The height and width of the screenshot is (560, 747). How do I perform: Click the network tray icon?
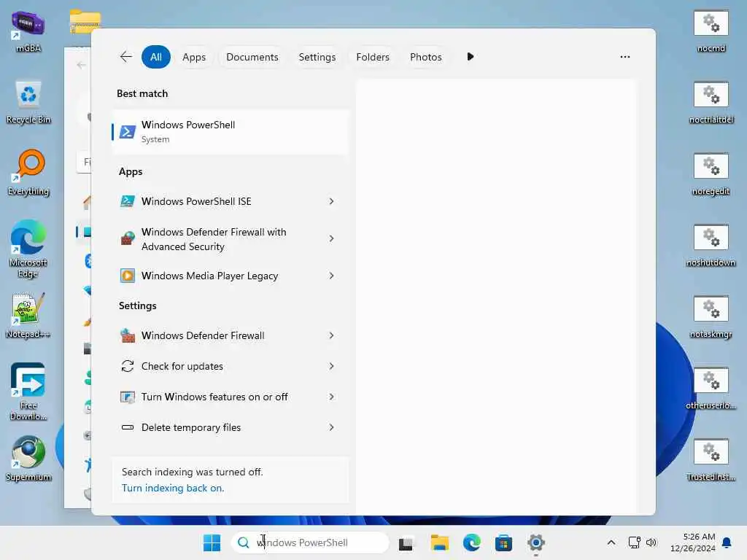634,542
